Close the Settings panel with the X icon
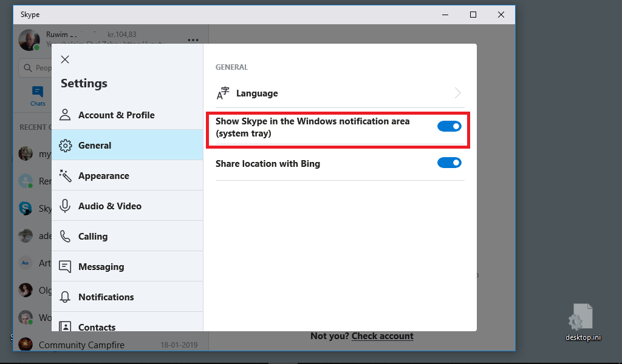Viewport: 622px width, 364px height. (x=65, y=59)
